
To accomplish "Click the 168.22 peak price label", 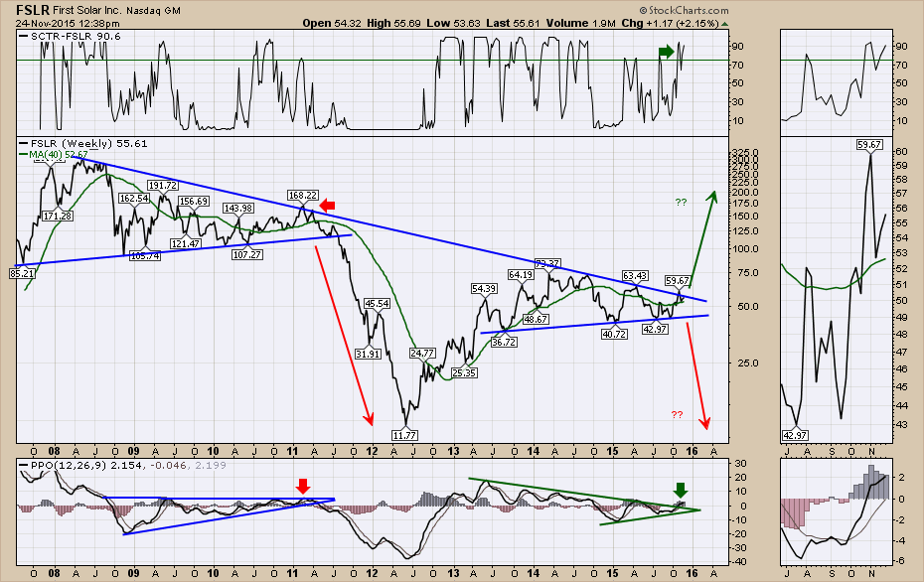I will pyautogui.click(x=303, y=195).
